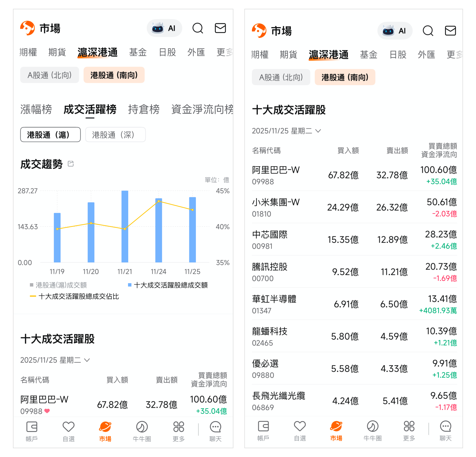Select 港股通（深）segment option
The width and height of the screenshot is (476, 457).
(115, 135)
